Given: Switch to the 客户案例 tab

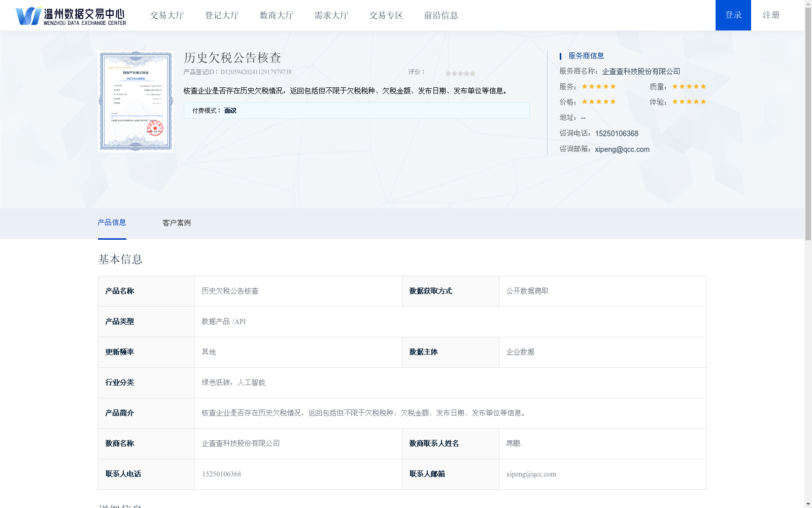Looking at the screenshot, I should point(176,223).
